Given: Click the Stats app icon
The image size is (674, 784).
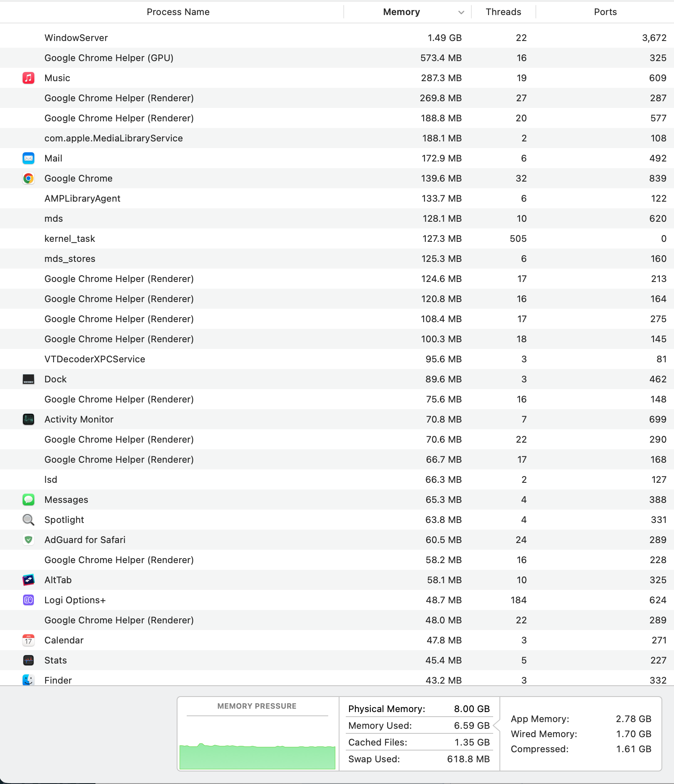Looking at the screenshot, I should point(28,660).
